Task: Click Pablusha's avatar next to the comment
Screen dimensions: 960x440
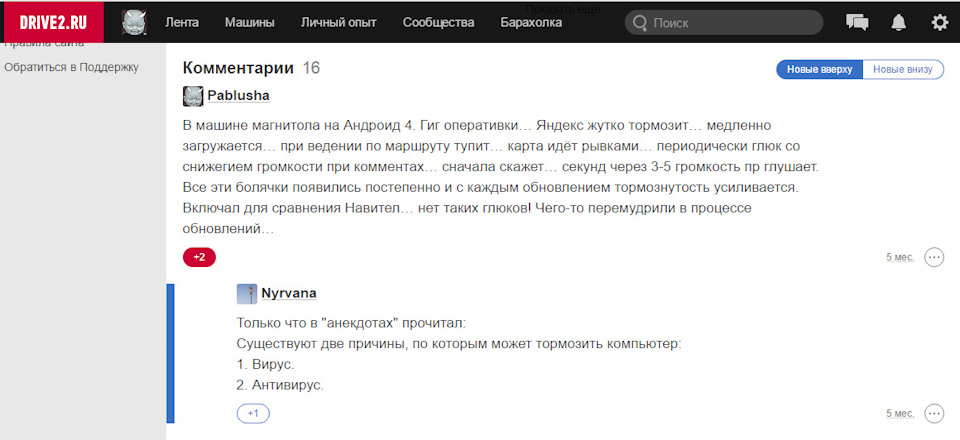Action: [193, 96]
